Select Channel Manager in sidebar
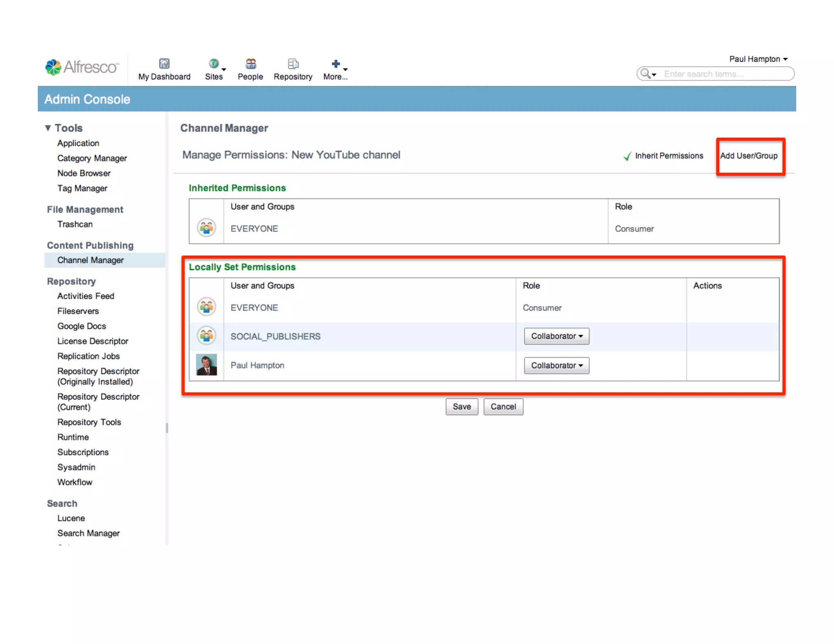This screenshot has height=644, width=834. (x=90, y=260)
